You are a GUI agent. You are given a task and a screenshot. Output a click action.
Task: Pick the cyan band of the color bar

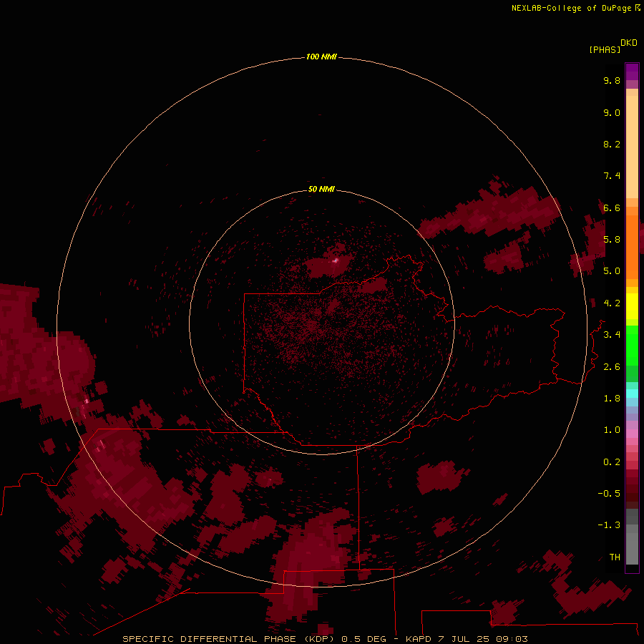pos(632,393)
